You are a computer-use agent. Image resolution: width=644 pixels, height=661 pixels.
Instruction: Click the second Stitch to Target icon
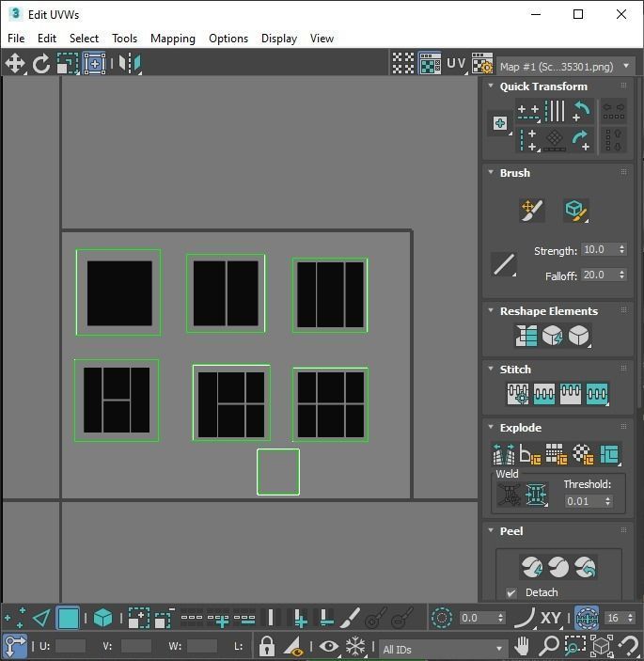pos(544,394)
